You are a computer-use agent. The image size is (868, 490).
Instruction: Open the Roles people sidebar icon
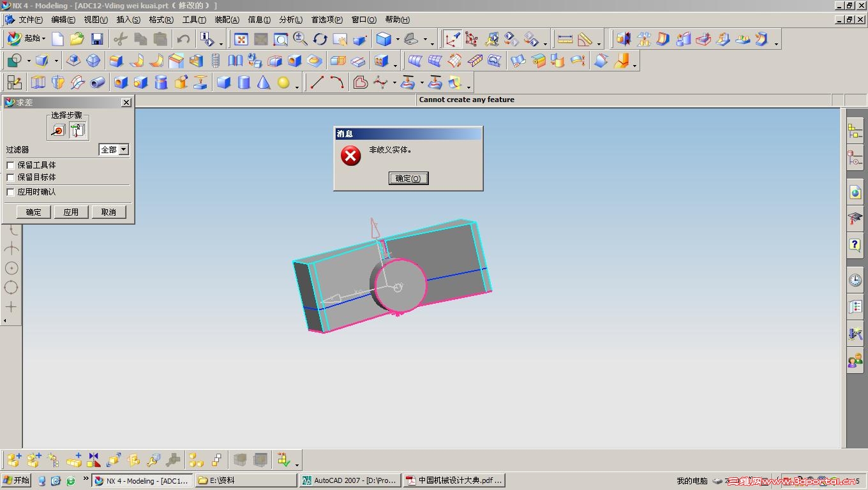pyautogui.click(x=855, y=361)
